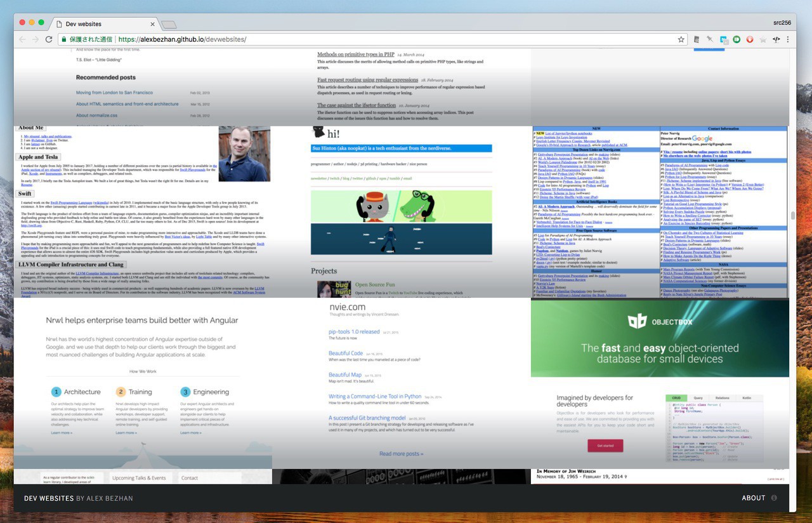Click 'pip-tools 1.0 released' post

pyautogui.click(x=354, y=332)
